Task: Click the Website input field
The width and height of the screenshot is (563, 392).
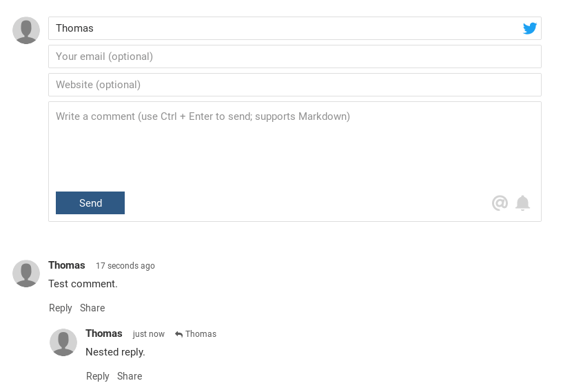Action: [294, 85]
